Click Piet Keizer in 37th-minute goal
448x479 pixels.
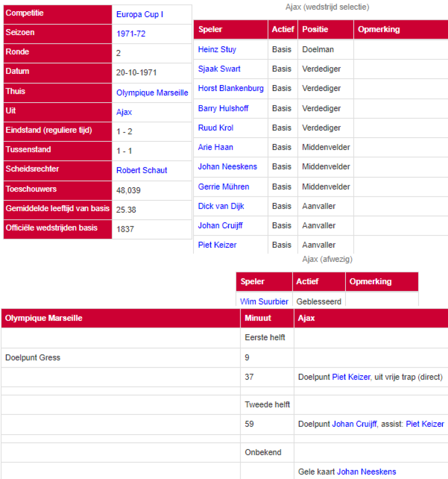click(351, 377)
